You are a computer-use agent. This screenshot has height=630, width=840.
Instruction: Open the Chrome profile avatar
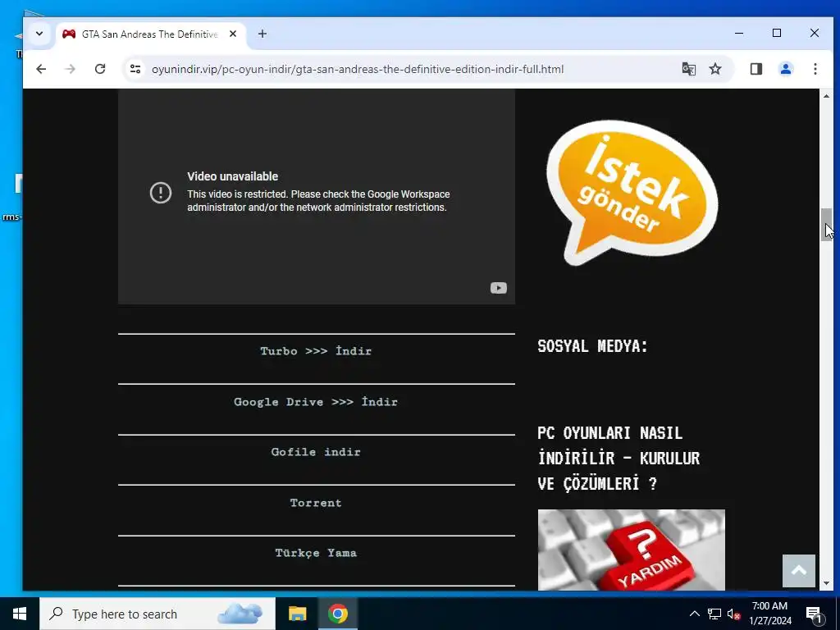[x=785, y=69]
